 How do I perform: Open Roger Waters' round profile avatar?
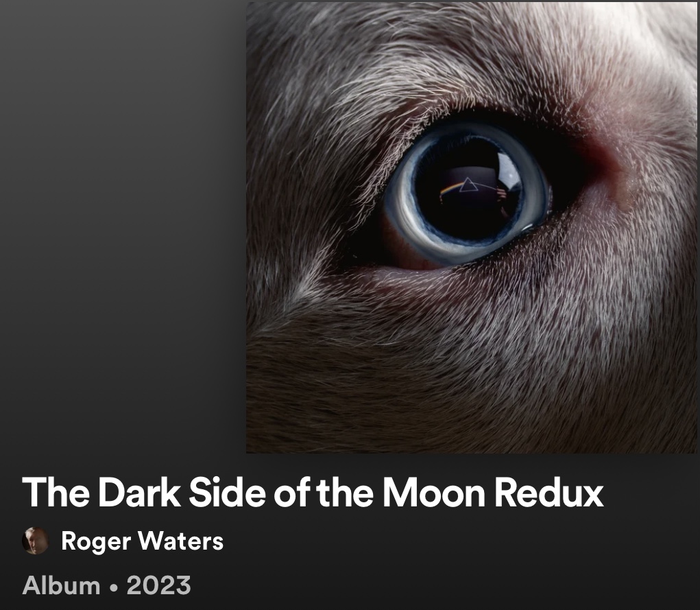pos(35,541)
